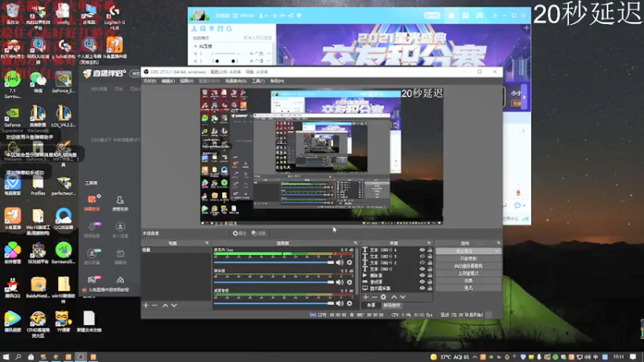644x362 pixels.
Task: Open 微信 WeChat desktop shortcut
Action: pos(38,82)
